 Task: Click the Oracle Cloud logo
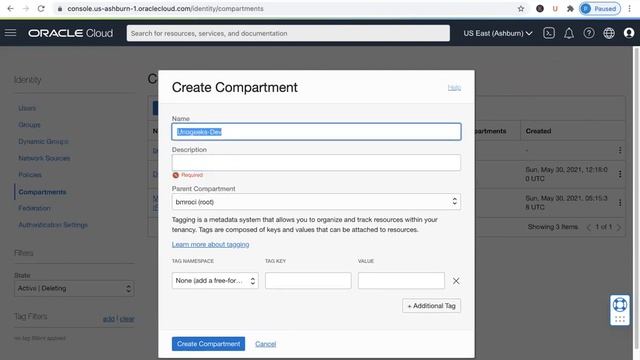[x=70, y=33]
